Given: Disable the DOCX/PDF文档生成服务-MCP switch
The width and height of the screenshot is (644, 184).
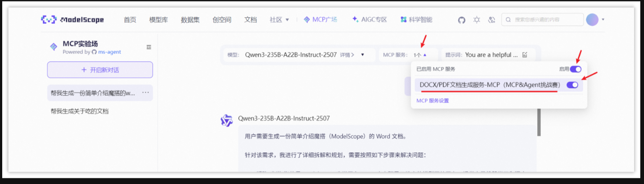Looking at the screenshot, I should 572,85.
